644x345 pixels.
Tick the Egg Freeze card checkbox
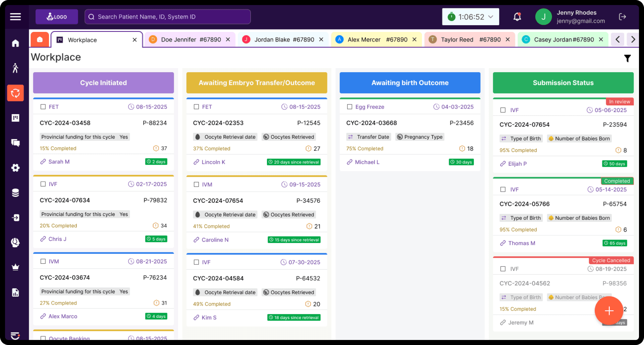(349, 107)
